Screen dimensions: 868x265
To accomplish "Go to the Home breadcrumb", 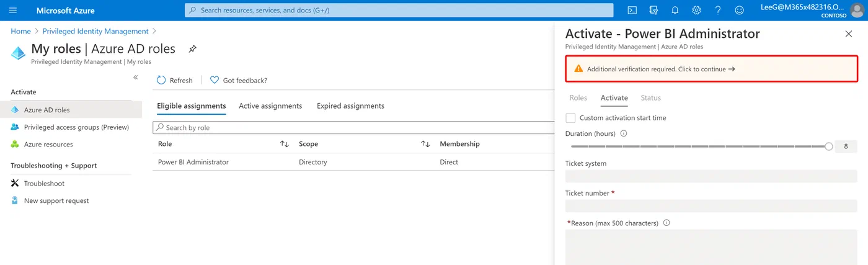I will coord(20,31).
